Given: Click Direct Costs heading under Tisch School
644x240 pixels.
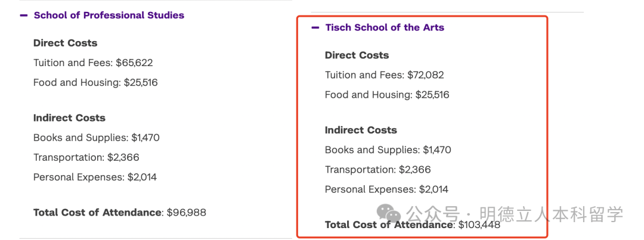Looking at the screenshot, I should pyautogui.click(x=357, y=55).
